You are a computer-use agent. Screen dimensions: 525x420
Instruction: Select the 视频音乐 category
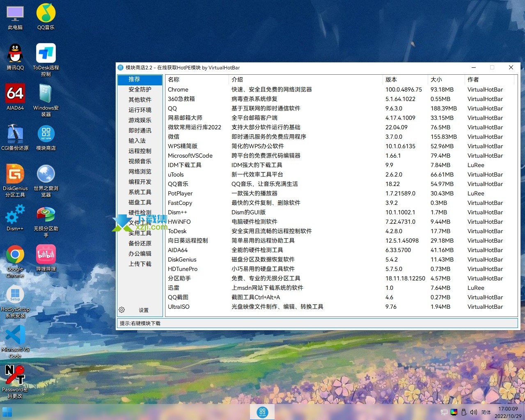click(x=140, y=161)
